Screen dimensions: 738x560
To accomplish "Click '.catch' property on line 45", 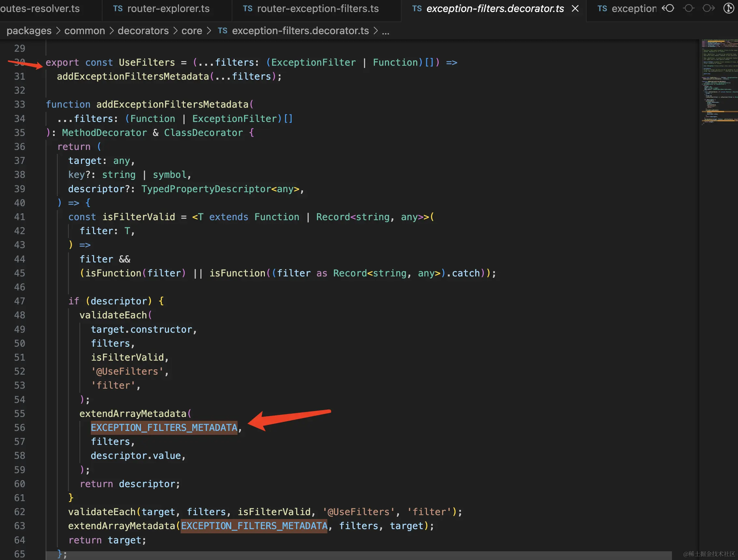I will tap(463, 273).
